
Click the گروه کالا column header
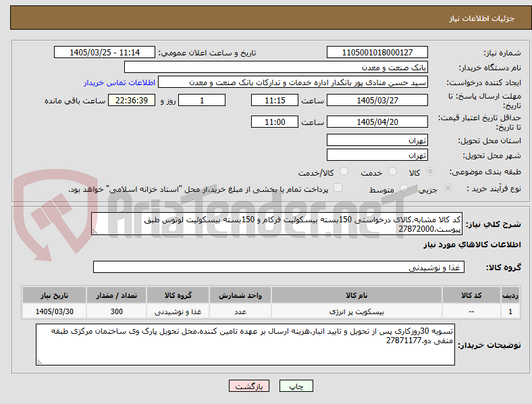178,295
